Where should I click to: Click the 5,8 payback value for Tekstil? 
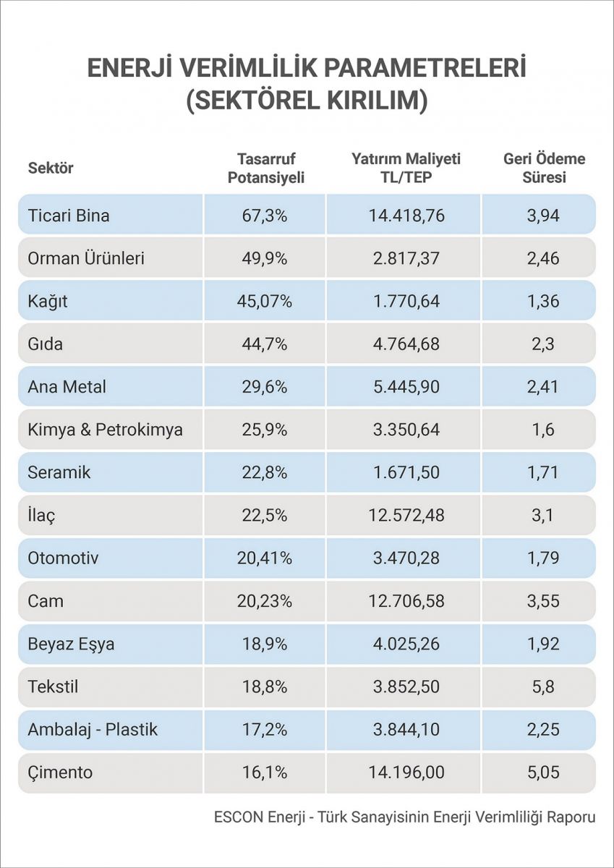tap(544, 686)
